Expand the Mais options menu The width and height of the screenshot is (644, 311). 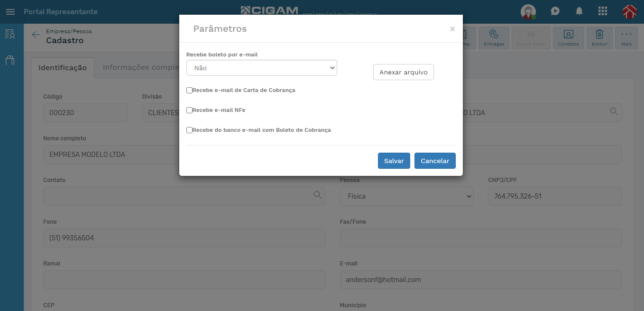point(626,37)
